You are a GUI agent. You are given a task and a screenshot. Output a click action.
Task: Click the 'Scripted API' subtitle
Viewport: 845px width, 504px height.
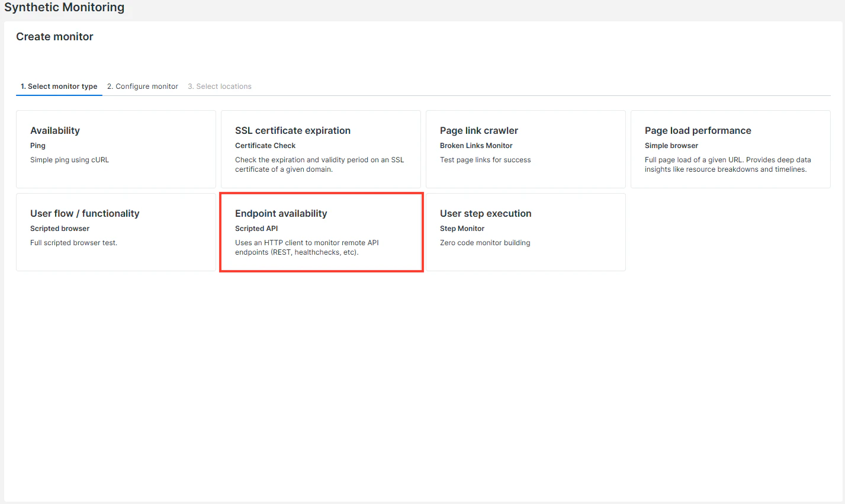(x=256, y=229)
